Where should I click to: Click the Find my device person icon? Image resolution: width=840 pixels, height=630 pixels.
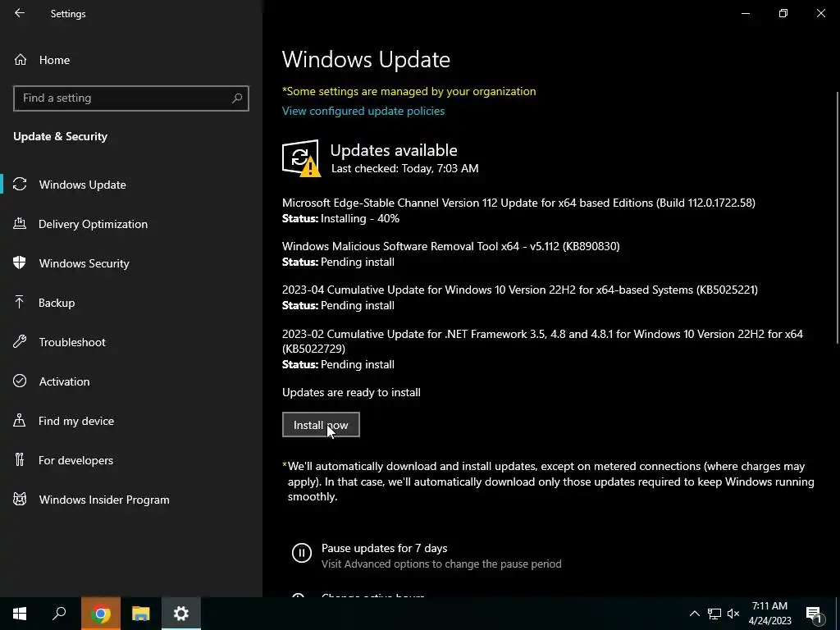coord(20,421)
